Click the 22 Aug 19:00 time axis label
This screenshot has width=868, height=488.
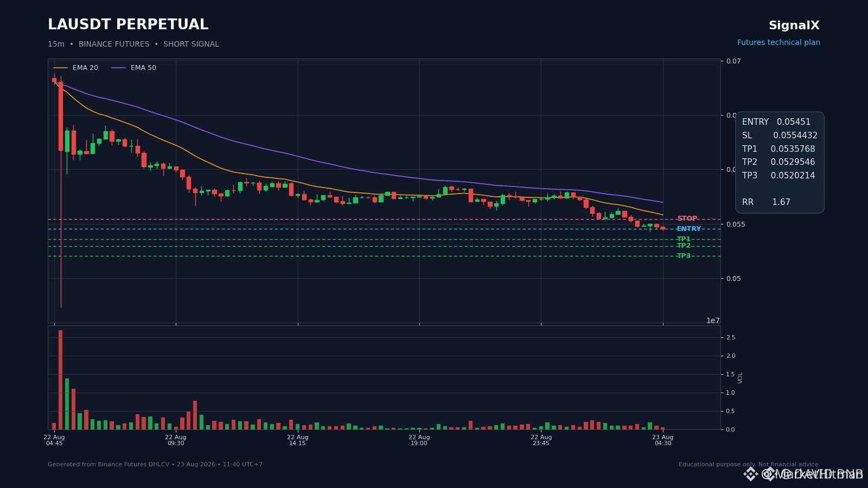coord(419,440)
